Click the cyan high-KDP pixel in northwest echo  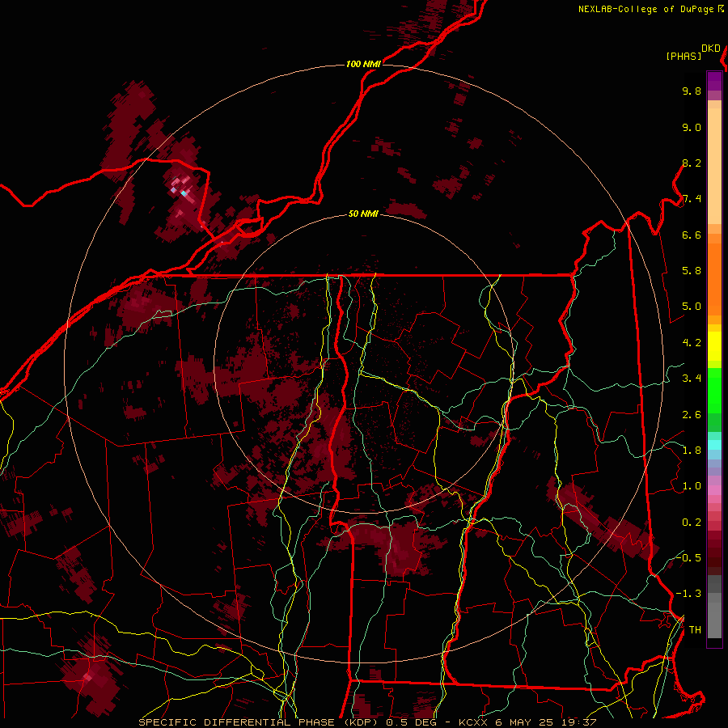click(184, 193)
